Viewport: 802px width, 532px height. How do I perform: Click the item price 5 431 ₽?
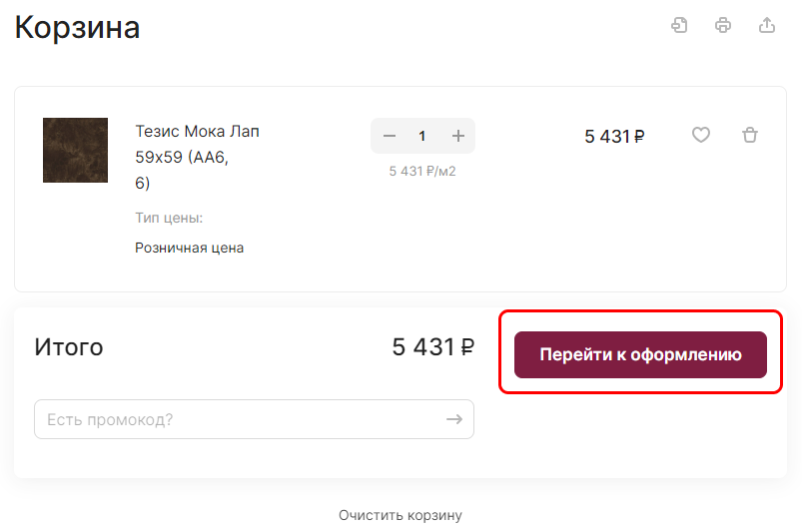[614, 136]
